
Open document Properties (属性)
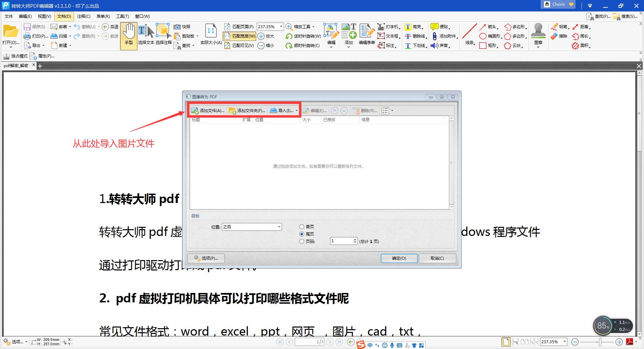42,56
